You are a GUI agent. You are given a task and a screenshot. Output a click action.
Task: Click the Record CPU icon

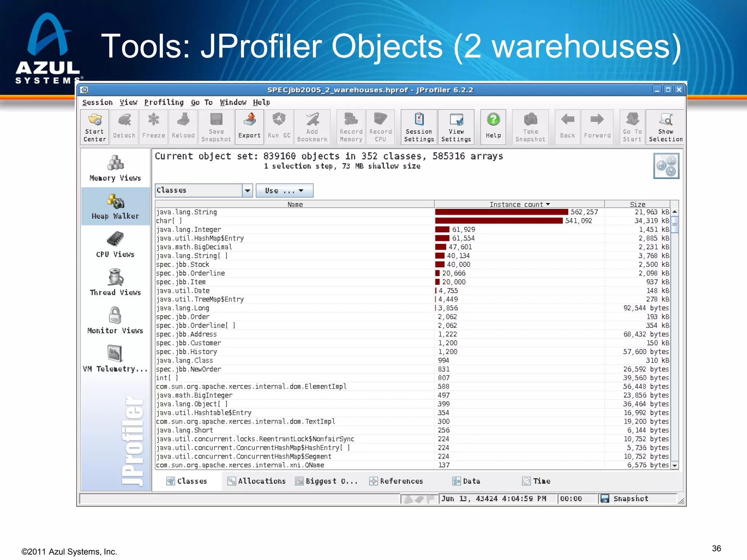tap(380, 127)
